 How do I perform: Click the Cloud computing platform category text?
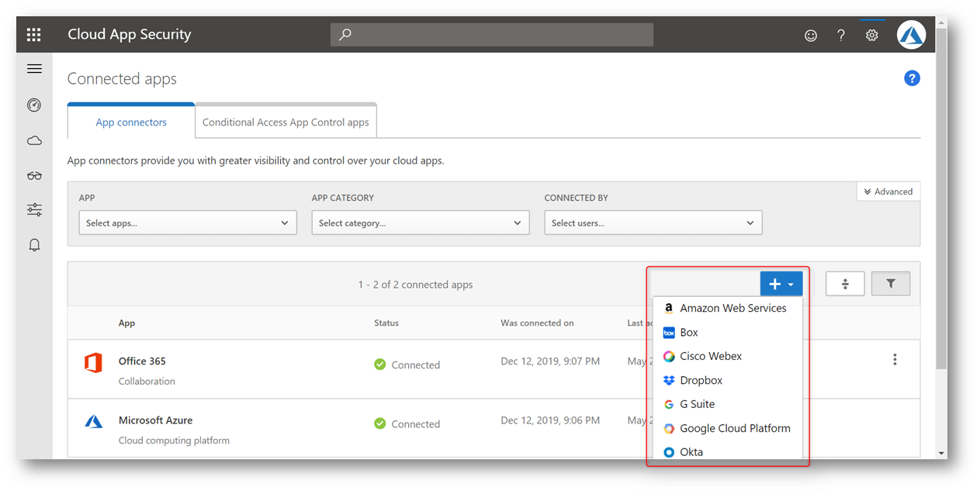pyautogui.click(x=174, y=440)
